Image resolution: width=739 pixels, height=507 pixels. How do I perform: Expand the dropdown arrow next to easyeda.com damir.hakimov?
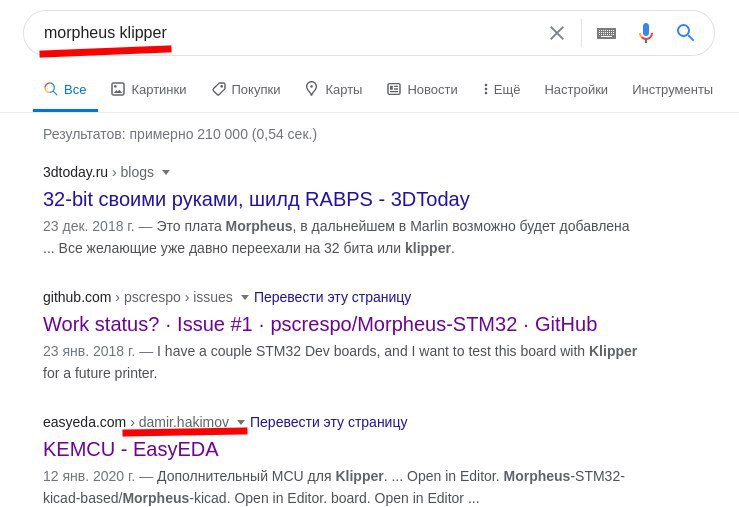pyautogui.click(x=241, y=422)
